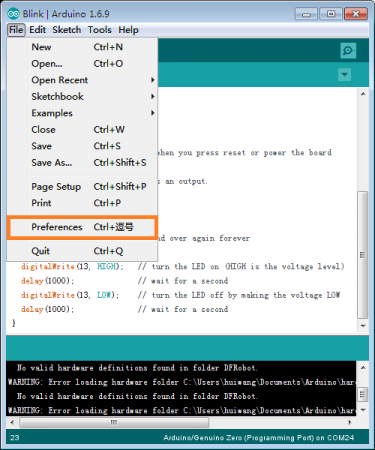The image size is (375, 450).
Task: Choose Quit from the File menu
Action: (82, 251)
